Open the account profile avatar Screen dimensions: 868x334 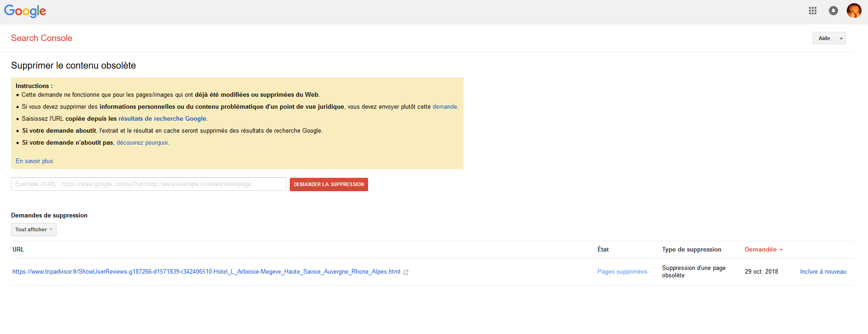[854, 11]
